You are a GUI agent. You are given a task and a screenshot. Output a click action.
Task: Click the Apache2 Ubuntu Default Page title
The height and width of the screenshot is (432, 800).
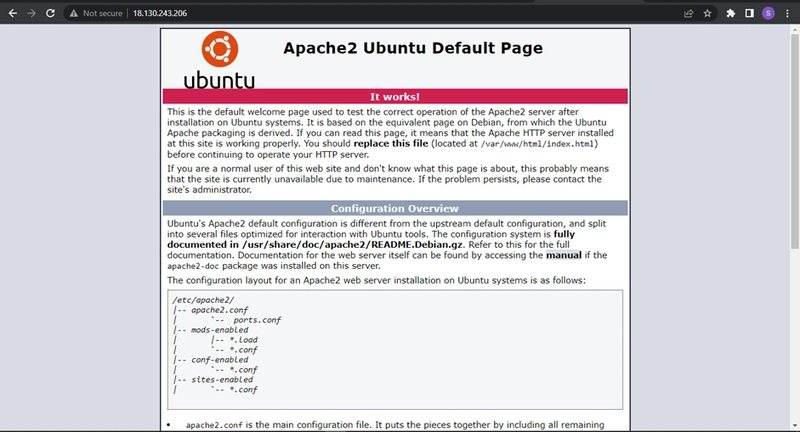[413, 48]
